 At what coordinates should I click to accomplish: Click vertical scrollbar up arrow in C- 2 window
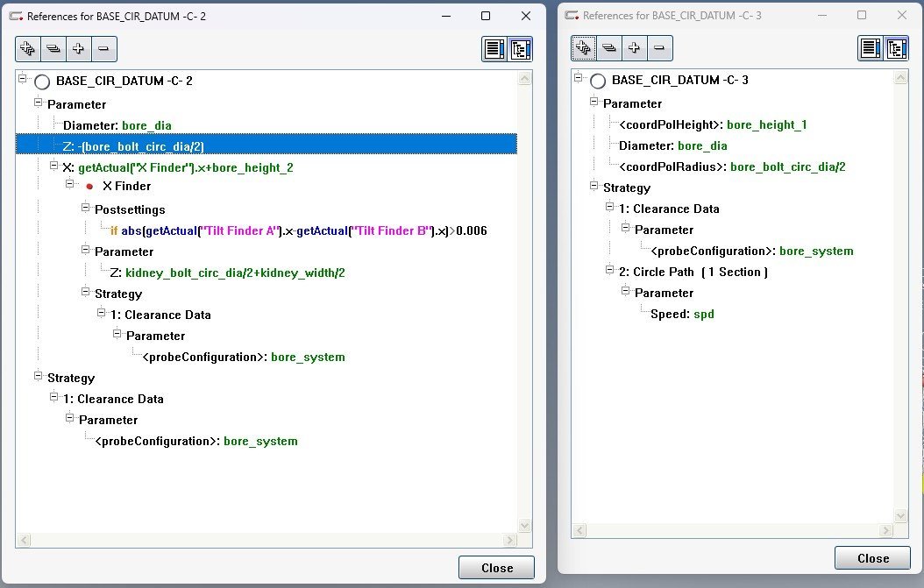click(524, 78)
